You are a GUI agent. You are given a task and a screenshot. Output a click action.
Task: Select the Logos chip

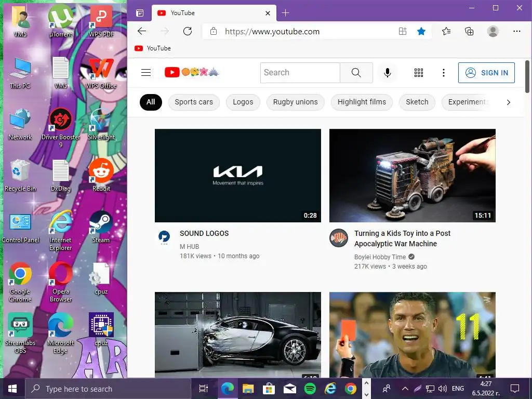[243, 102]
